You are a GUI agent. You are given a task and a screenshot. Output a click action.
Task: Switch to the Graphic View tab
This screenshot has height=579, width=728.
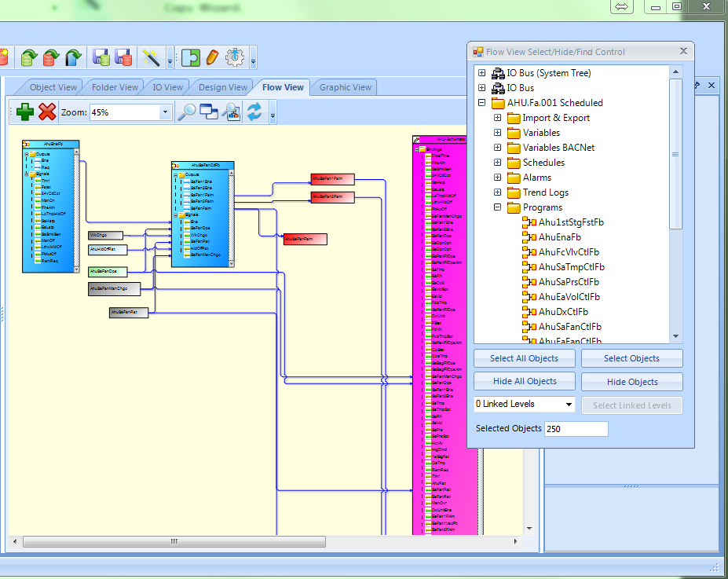[345, 87]
